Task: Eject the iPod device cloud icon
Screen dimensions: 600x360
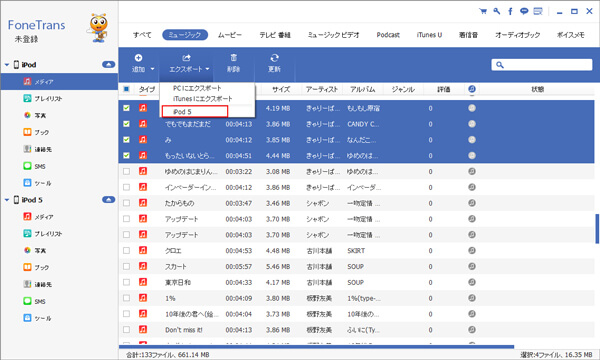Action: pyautogui.click(x=109, y=64)
